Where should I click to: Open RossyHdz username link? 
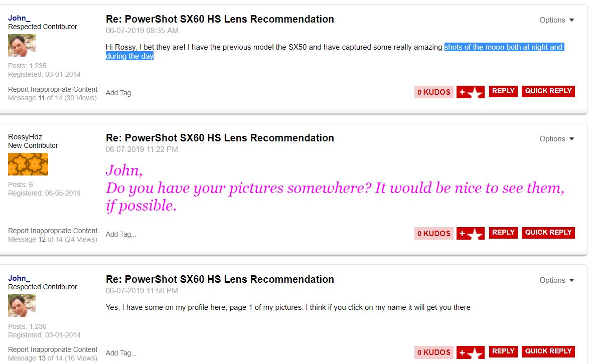pyautogui.click(x=25, y=137)
